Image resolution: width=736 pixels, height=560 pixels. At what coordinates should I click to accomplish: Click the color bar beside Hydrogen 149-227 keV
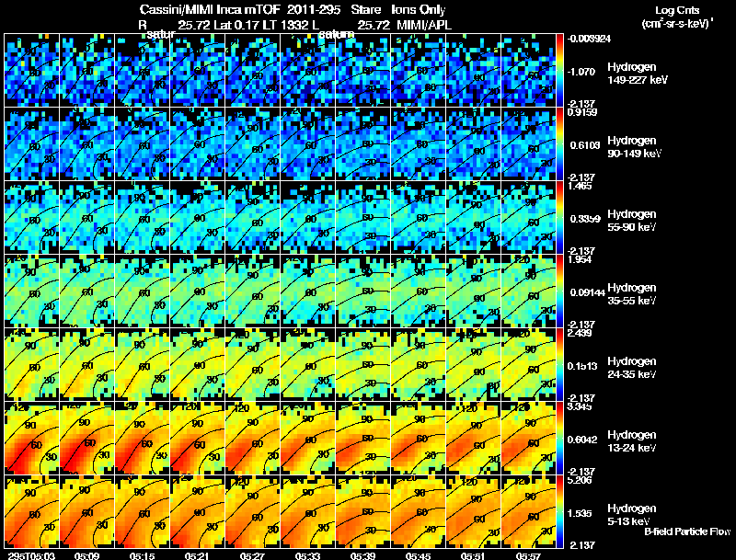coord(559,70)
